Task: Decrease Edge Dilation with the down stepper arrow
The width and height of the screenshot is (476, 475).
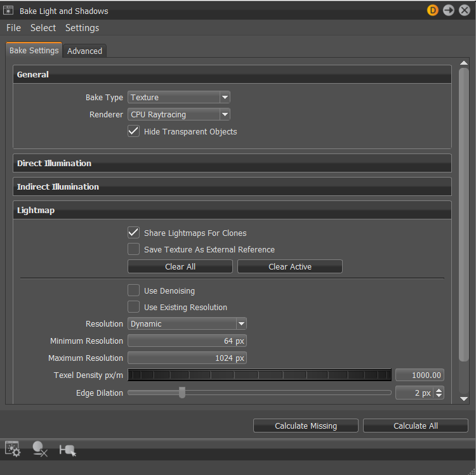Action: 439,396
